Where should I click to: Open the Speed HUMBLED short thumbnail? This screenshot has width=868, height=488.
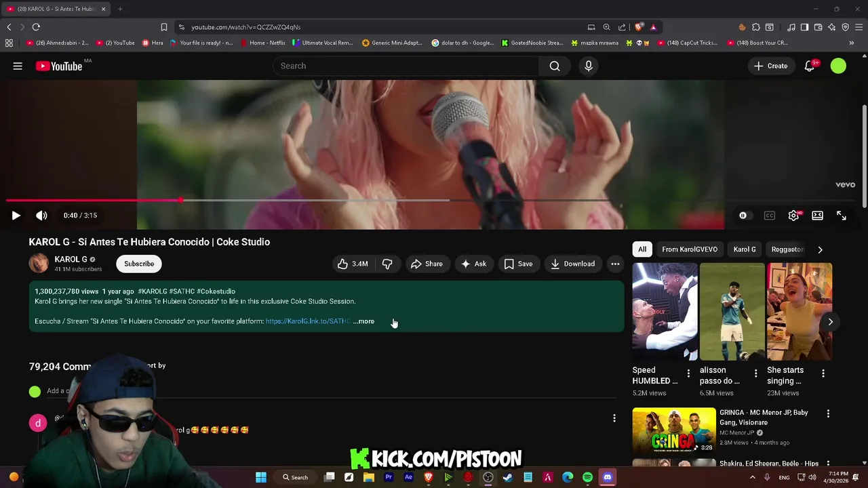point(665,312)
